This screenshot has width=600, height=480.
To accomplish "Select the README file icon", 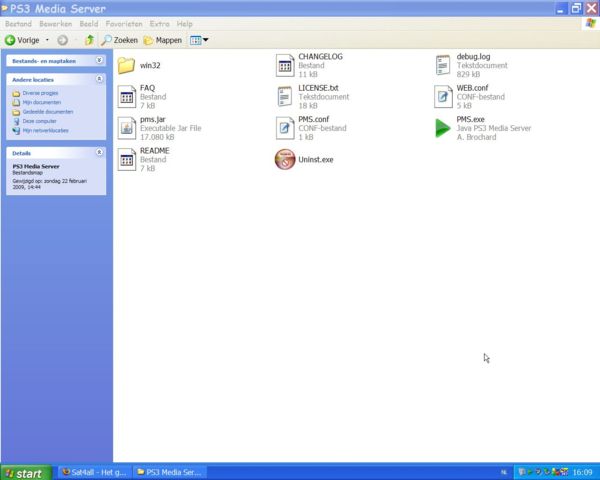I will point(127,160).
